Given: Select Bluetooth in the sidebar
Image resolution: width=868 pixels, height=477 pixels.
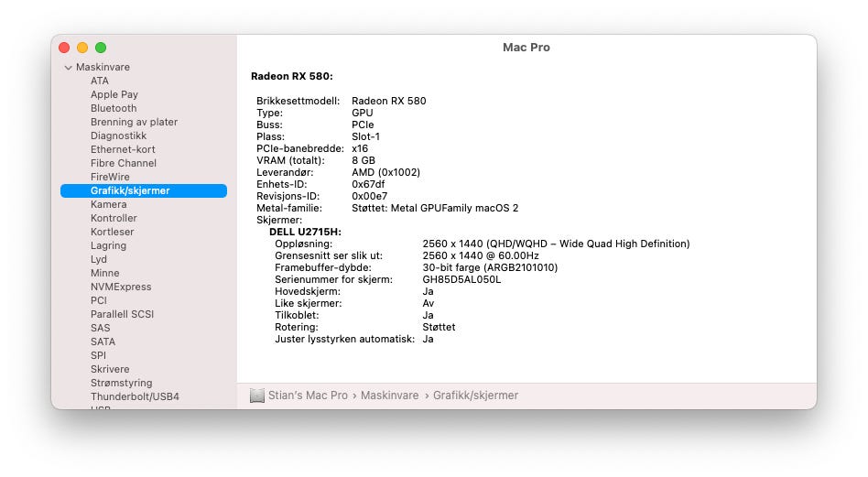Looking at the screenshot, I should (x=114, y=108).
